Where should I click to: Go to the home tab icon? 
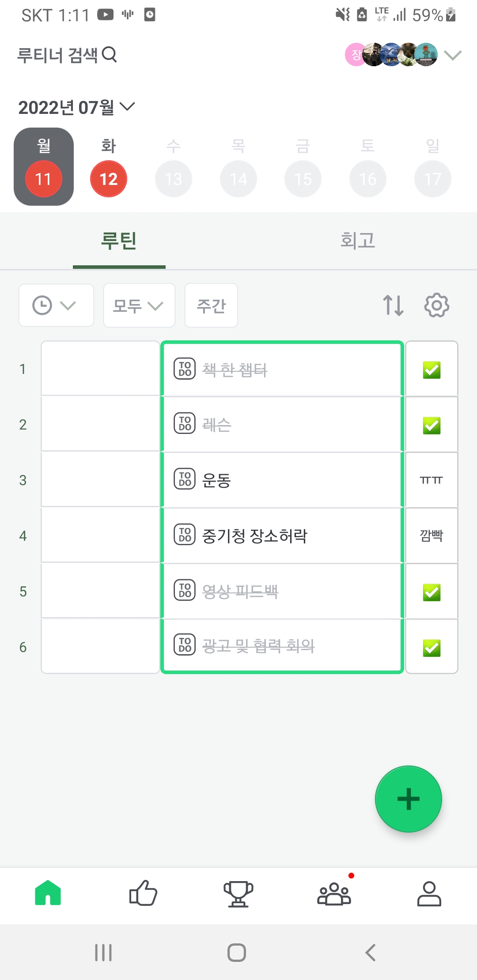click(x=48, y=893)
